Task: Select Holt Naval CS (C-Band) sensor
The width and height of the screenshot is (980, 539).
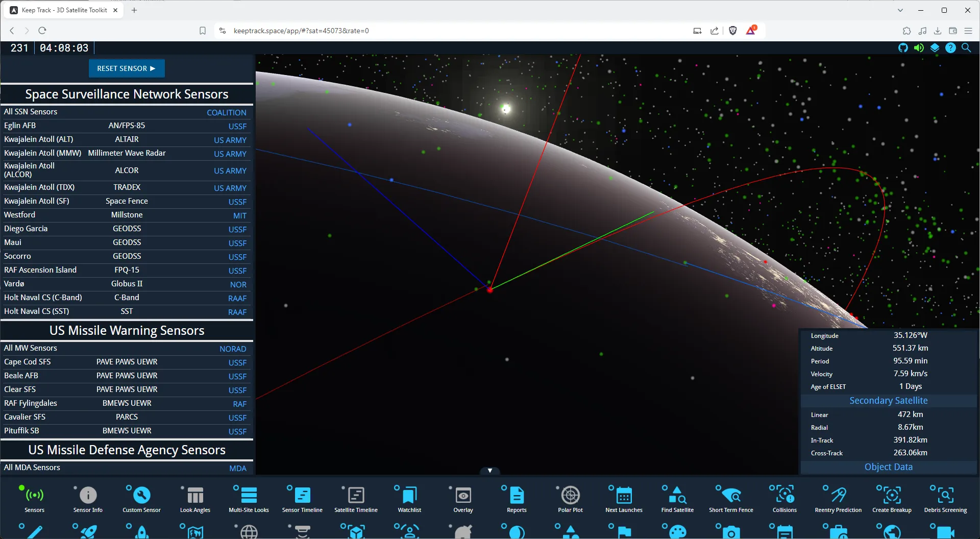Action: pyautogui.click(x=126, y=298)
